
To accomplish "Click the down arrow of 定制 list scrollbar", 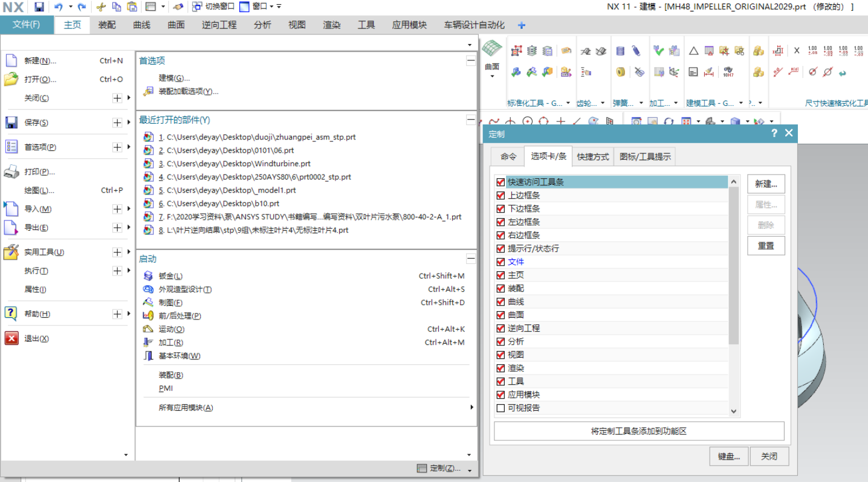I will (734, 411).
